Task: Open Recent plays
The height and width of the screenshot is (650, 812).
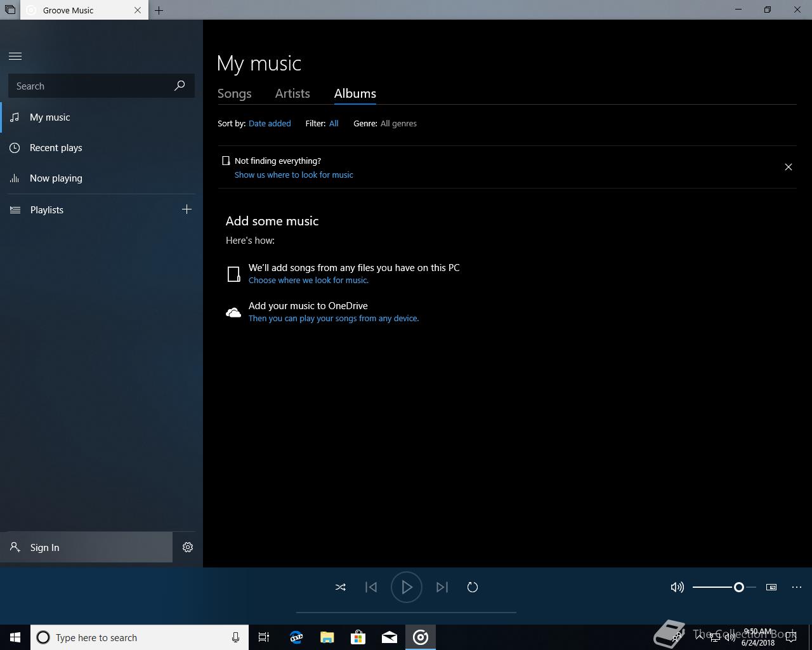Action: [101, 148]
